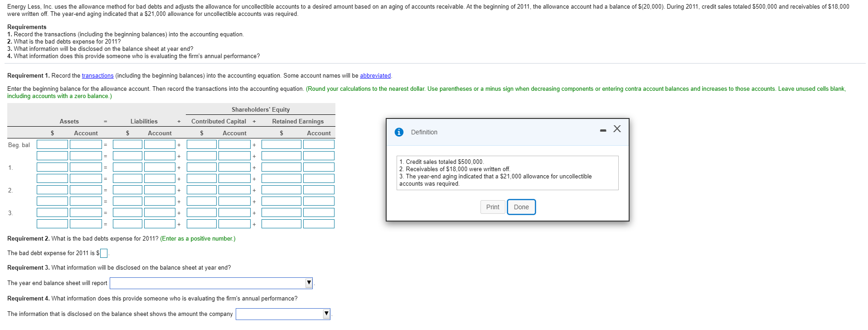Click the 'Definition' title text in the dialog
Viewport: 868px width, 330px height.
[424, 132]
